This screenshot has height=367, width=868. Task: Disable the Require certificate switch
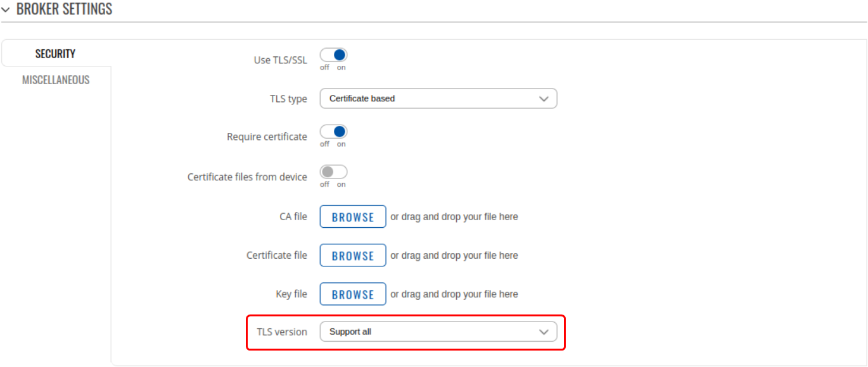pos(333,132)
